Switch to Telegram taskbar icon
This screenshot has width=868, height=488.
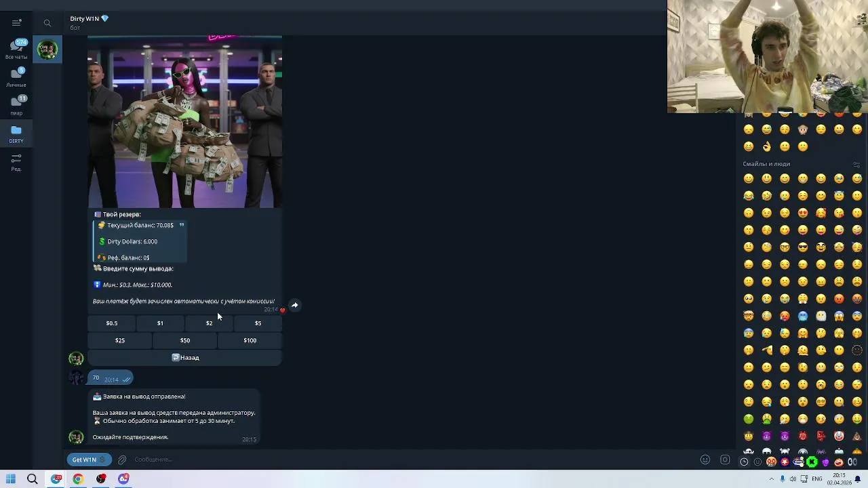(56, 479)
